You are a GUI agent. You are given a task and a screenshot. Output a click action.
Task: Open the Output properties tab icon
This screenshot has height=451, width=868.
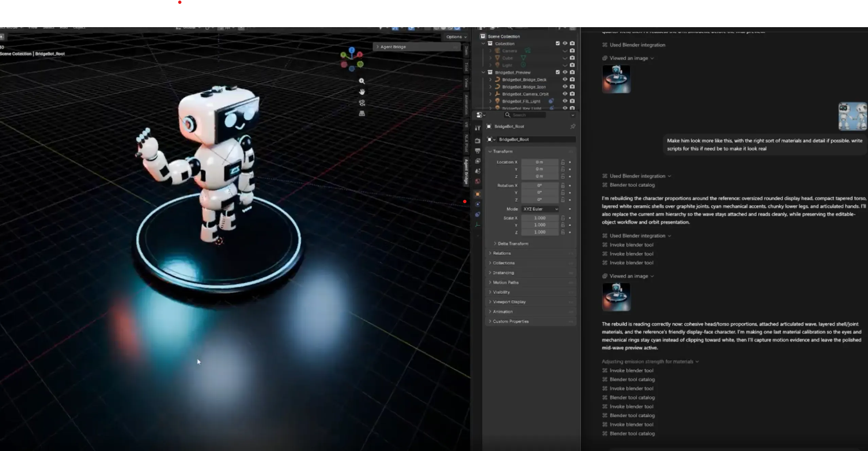(478, 150)
